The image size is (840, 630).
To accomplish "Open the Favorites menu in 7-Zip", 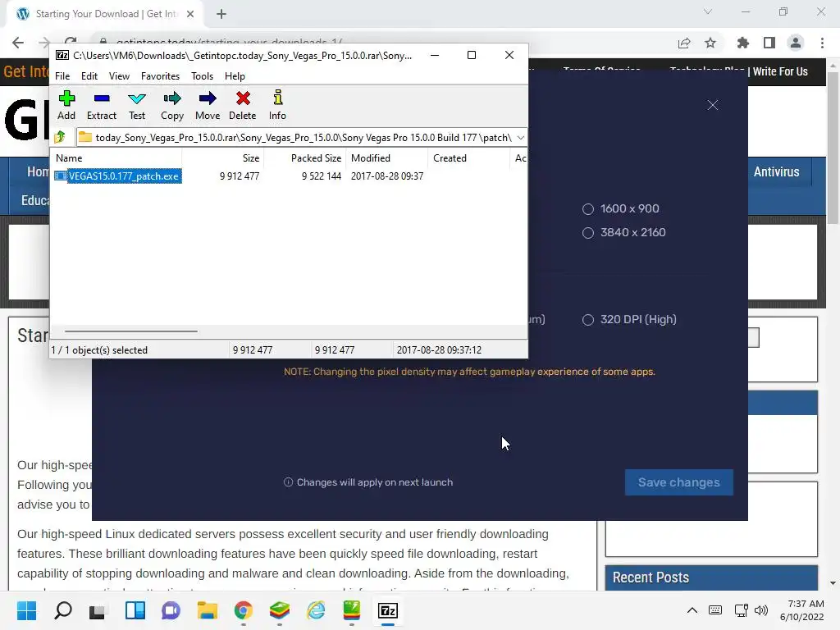I will click(x=160, y=76).
